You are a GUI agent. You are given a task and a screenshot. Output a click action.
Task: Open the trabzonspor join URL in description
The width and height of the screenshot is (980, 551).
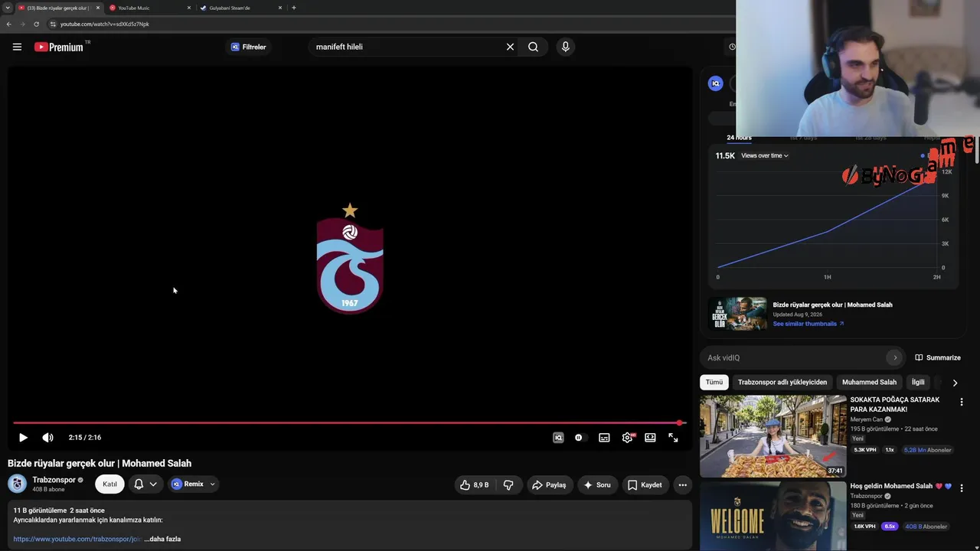[77, 539]
